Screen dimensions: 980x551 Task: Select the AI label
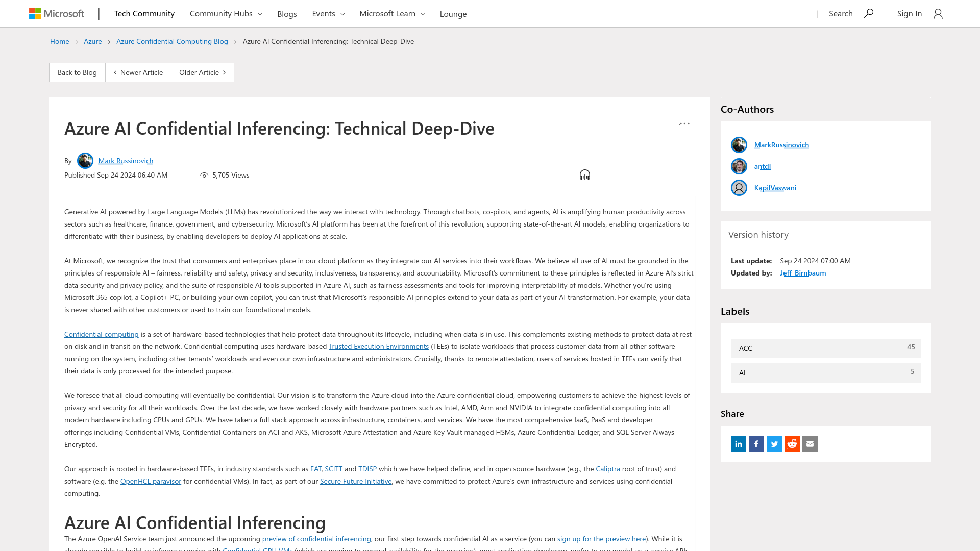826,373
